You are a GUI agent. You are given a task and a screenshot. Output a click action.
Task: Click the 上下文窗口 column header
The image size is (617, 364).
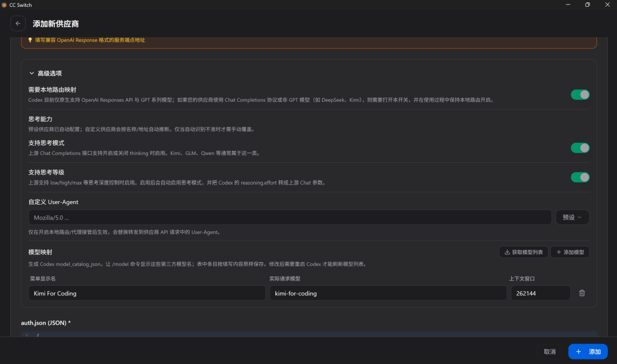(522, 279)
